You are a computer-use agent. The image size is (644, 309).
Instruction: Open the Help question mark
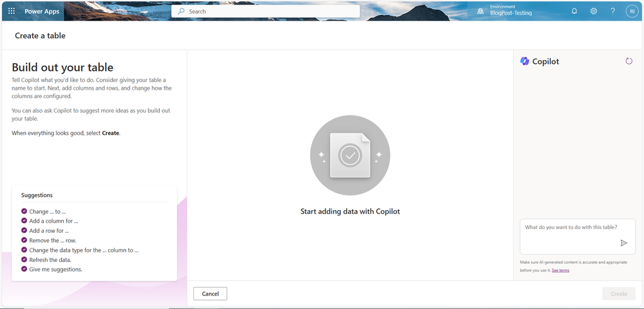tap(613, 12)
